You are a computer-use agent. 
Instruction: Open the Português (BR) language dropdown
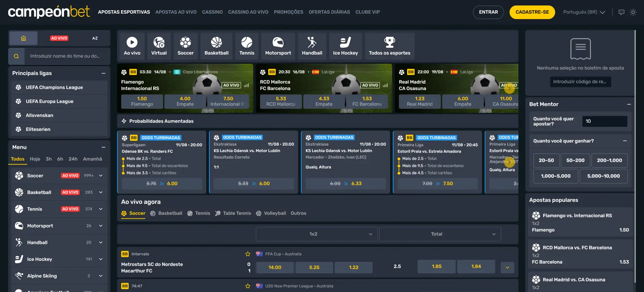tap(584, 12)
